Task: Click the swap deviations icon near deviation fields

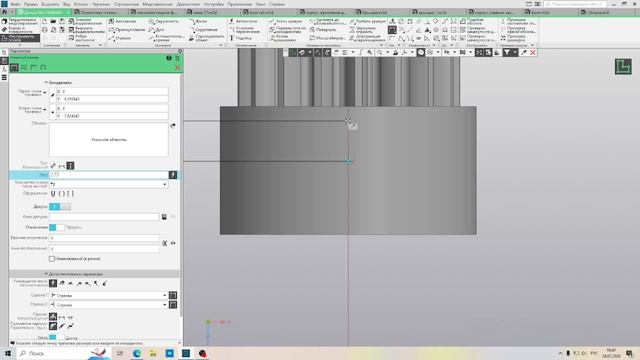Action: pyautogui.click(x=164, y=243)
